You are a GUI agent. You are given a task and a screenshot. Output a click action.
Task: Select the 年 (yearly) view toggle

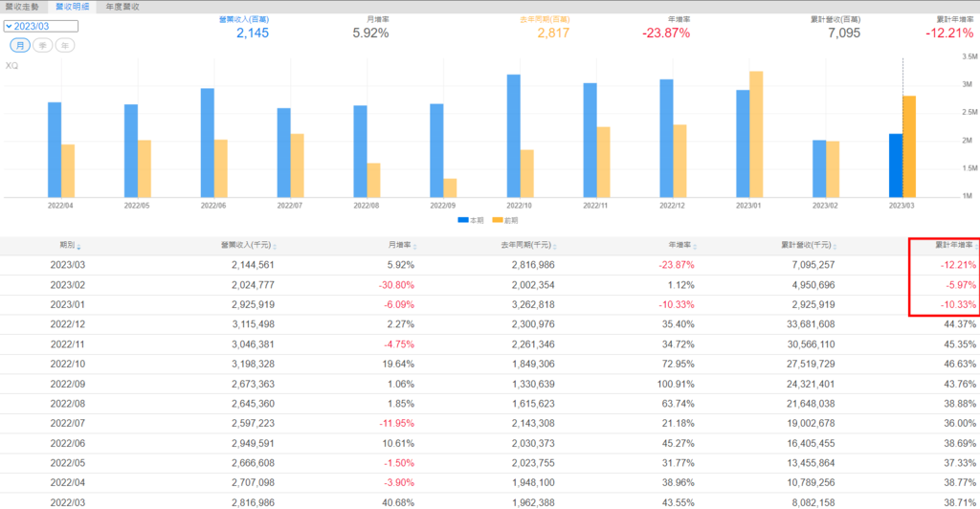pyautogui.click(x=65, y=46)
